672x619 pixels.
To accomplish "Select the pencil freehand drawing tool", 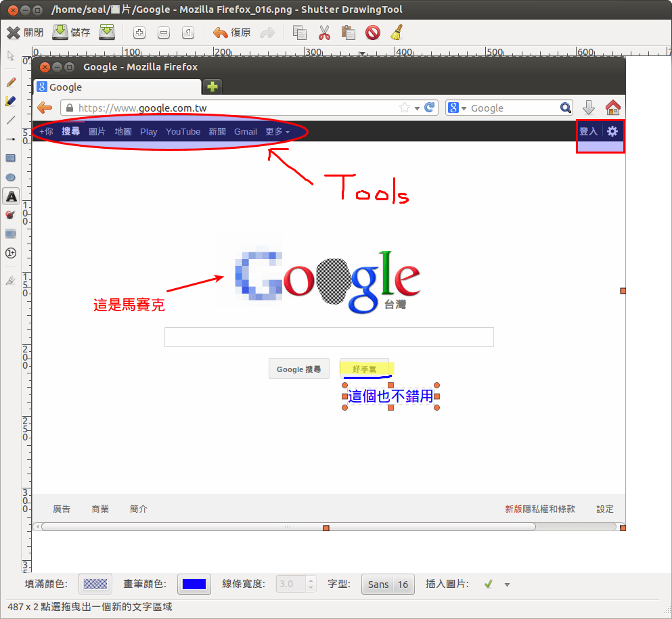I will click(11, 81).
